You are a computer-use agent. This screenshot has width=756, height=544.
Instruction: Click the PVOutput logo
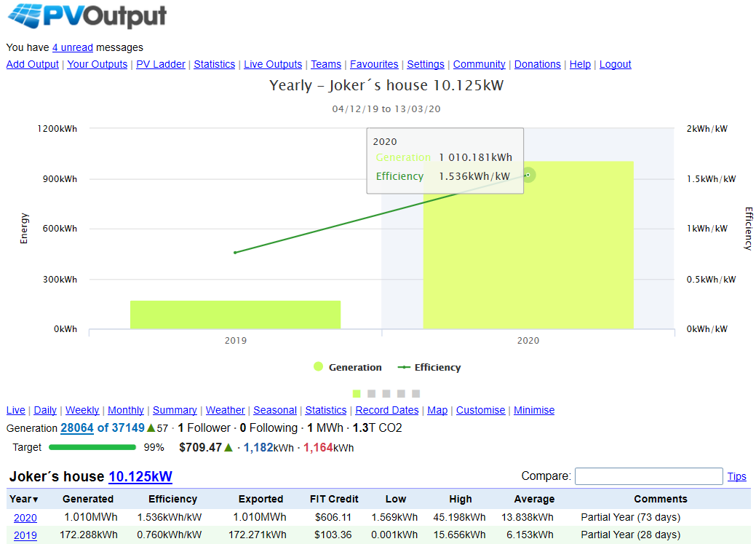pos(87,16)
